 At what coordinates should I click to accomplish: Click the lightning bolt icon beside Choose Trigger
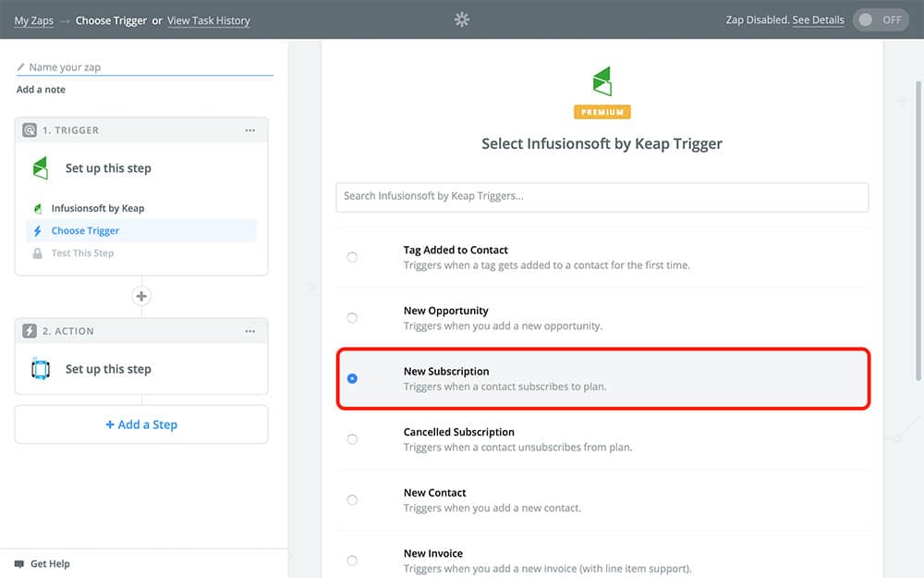coord(38,231)
